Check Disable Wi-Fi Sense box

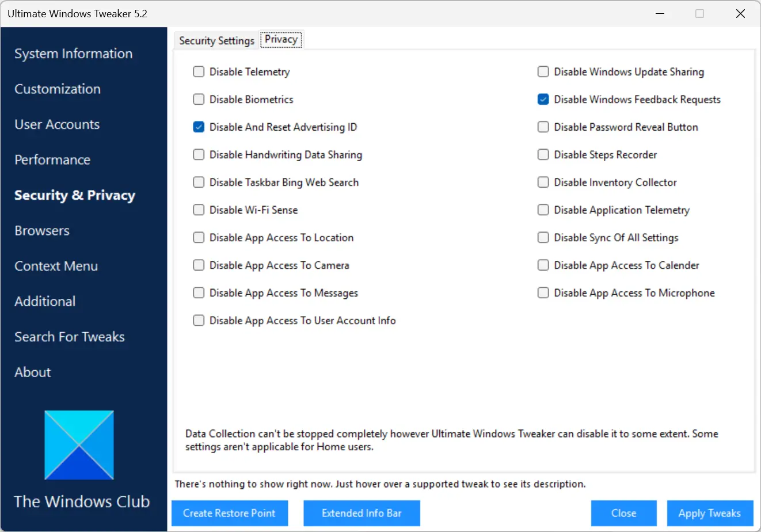[x=199, y=210]
